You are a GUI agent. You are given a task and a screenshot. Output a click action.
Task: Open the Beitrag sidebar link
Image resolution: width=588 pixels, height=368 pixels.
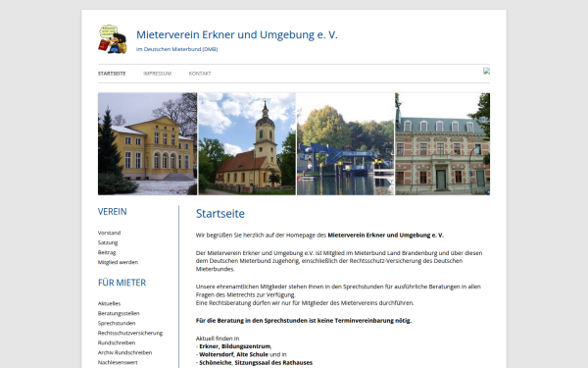tap(107, 252)
